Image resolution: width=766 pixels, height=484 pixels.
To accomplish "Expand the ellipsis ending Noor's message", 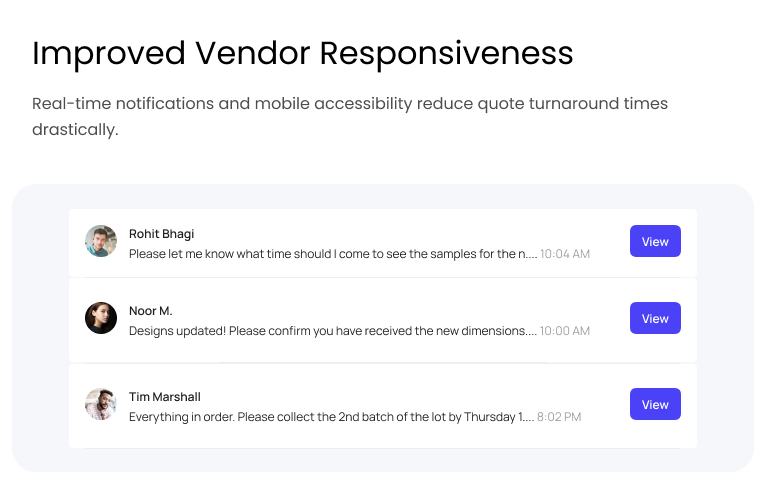I will click(532, 332).
